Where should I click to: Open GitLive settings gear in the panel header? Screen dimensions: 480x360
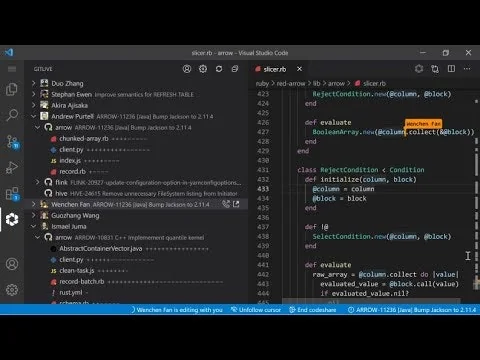203,69
